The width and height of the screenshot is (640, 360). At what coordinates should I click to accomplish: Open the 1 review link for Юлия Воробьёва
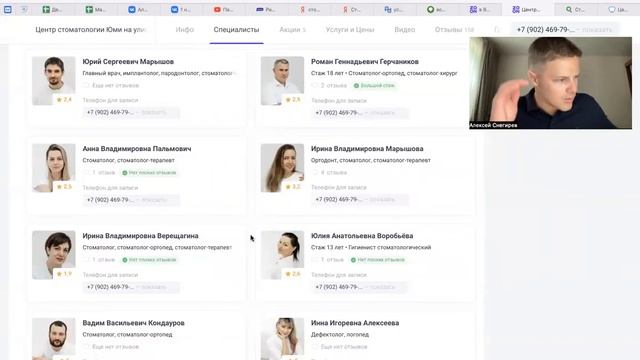[328, 260]
